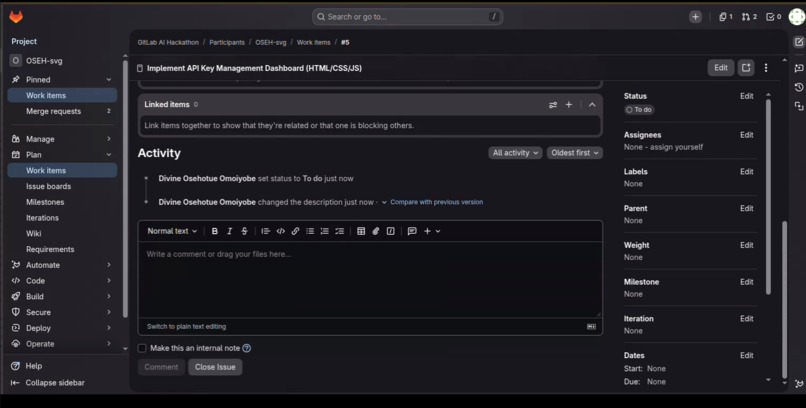Screen dimensions: 806x408
Task: Expand the Secure sidebar section
Action: click(108, 312)
